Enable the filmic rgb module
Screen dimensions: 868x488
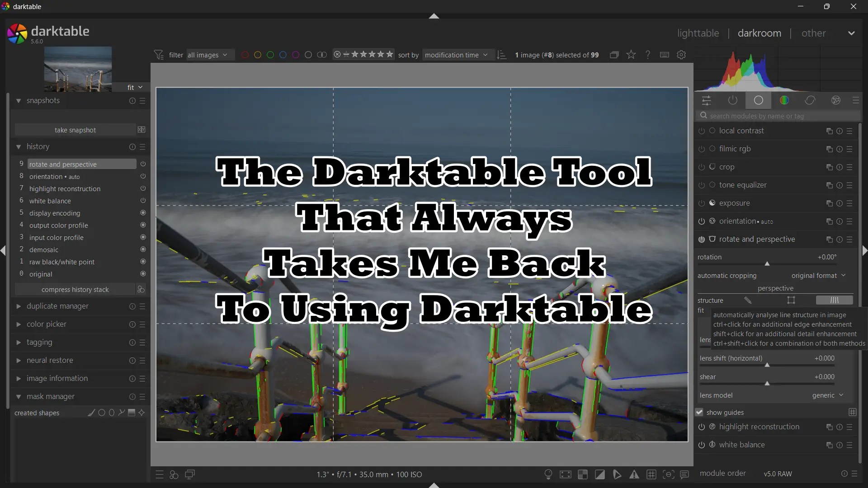702,149
